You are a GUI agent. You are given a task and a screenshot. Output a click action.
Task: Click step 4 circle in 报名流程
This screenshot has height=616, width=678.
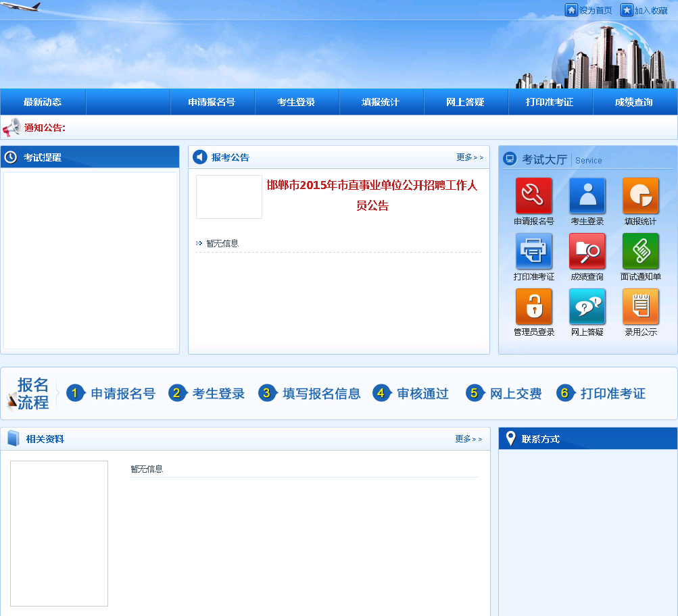click(381, 393)
